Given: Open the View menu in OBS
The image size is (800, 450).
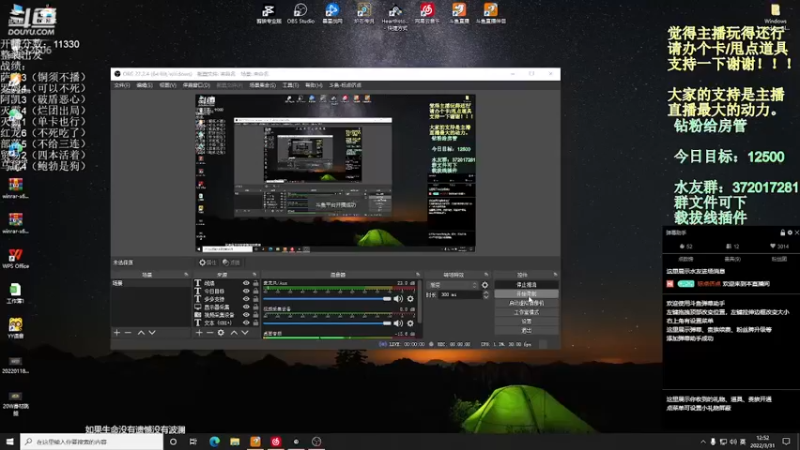Looking at the screenshot, I should coord(168,85).
